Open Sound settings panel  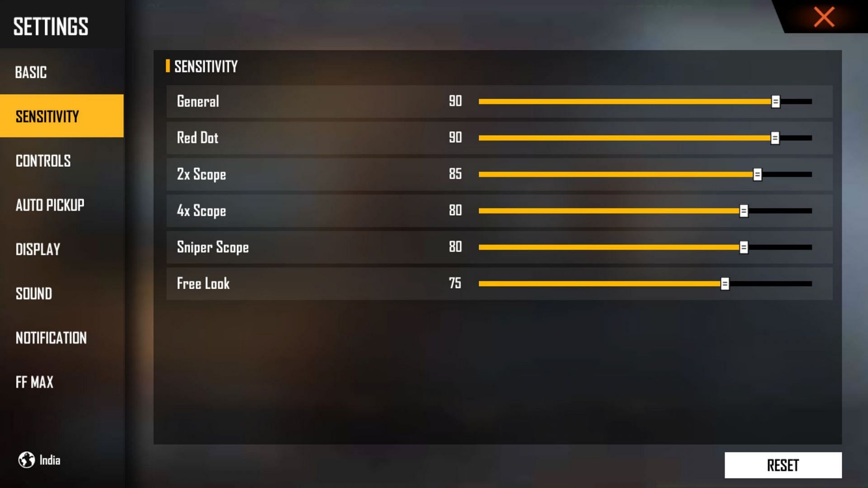(34, 294)
